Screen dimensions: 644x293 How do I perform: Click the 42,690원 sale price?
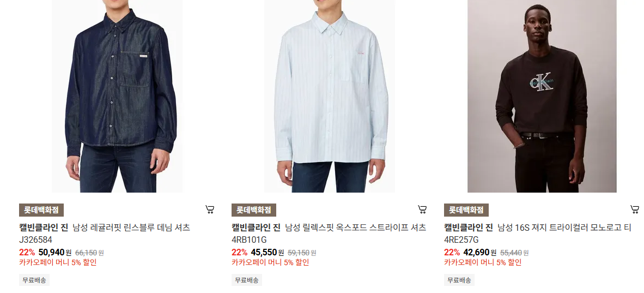click(x=479, y=252)
